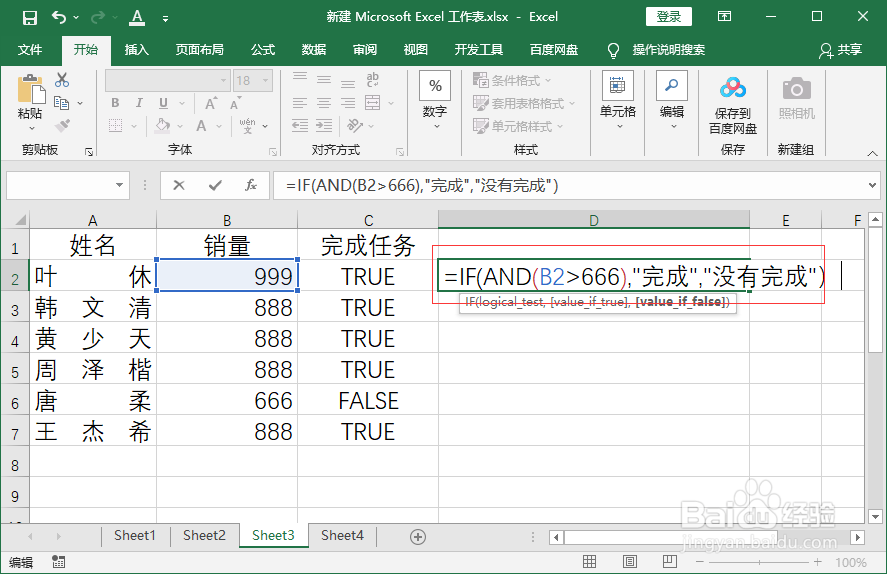Open the font size 18 dropdown
This screenshot has height=574, width=887.
265,80
